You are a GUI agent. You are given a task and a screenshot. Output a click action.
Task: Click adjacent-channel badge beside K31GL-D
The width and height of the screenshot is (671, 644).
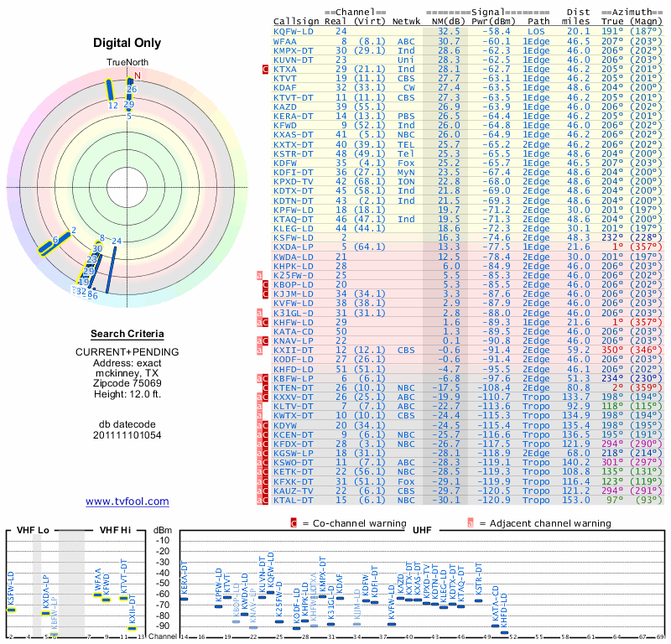(x=259, y=314)
